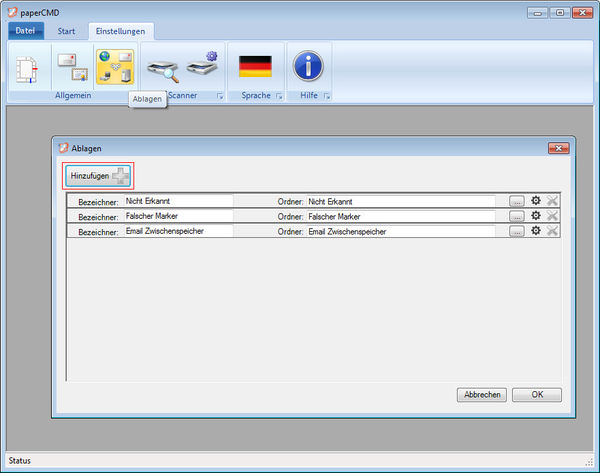Image resolution: width=600 pixels, height=473 pixels.
Task: Edit the Ordner field Nicht Erkannt
Action: [x=401, y=201]
